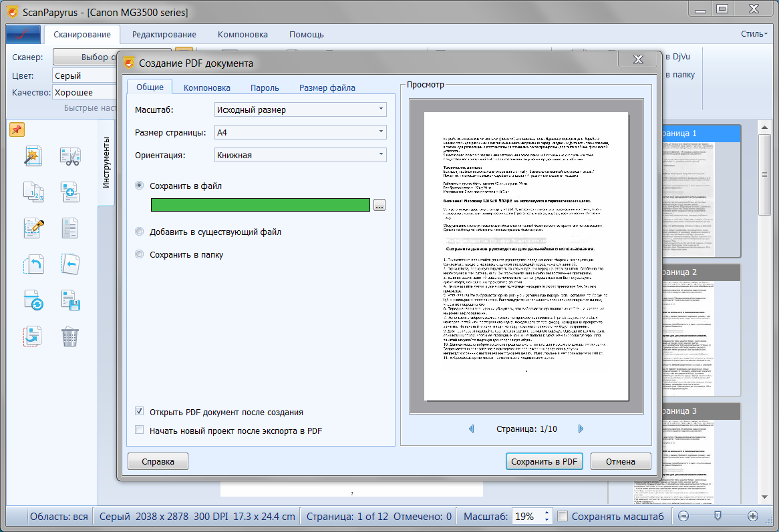This screenshot has width=779, height=532.
Task: Select the magic wand auto-crop tool
Action: point(33,157)
